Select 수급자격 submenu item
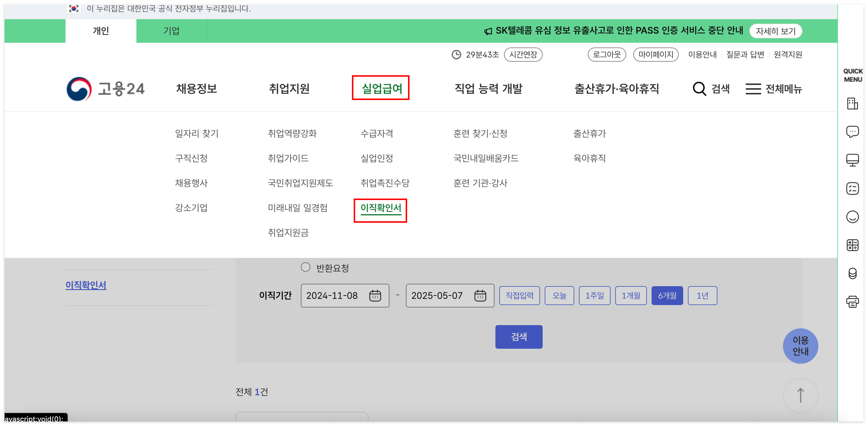The height and width of the screenshot is (426, 868). click(377, 134)
